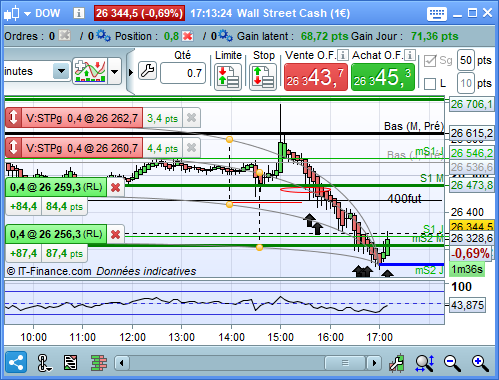Place a Stop order button
This screenshot has width=499, height=380.
(263, 77)
